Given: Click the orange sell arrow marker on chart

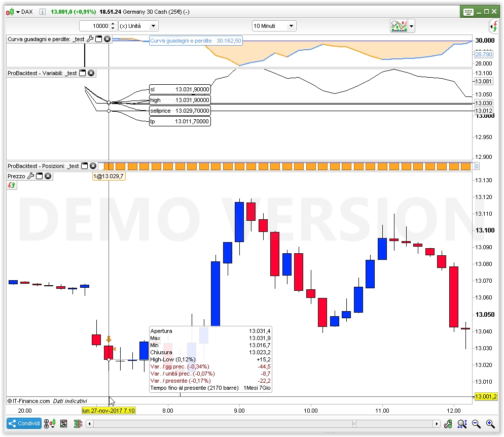Looking at the screenshot, I should tap(109, 339).
